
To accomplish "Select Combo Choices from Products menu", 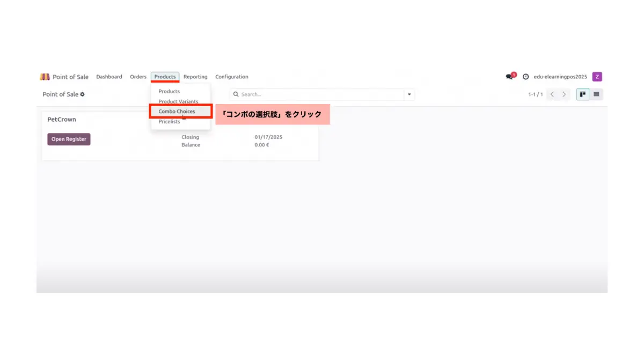I will pos(177,112).
